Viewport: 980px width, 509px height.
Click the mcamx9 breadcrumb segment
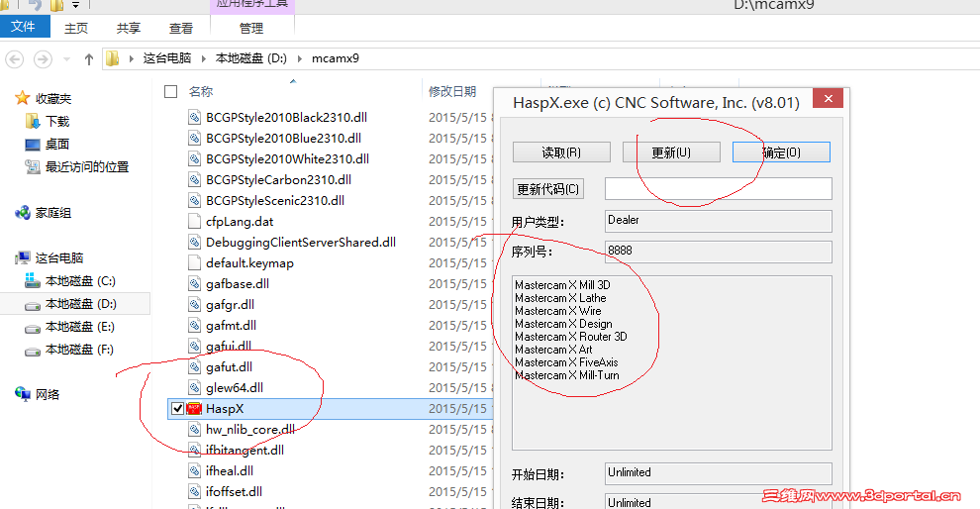tap(336, 58)
